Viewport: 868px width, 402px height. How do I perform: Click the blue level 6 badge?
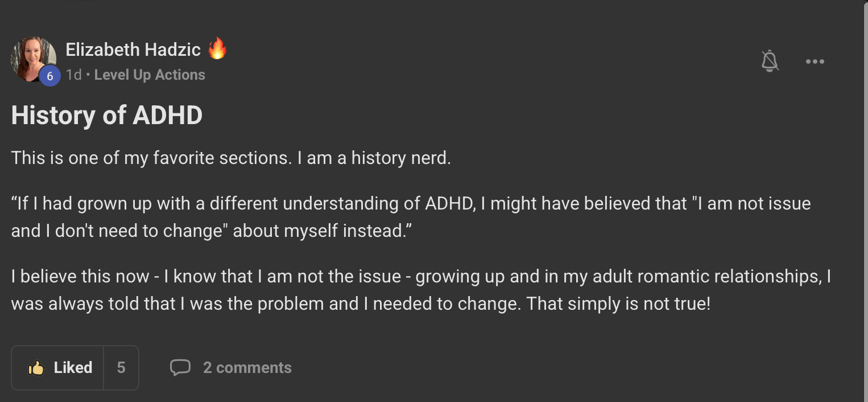pos(49,76)
